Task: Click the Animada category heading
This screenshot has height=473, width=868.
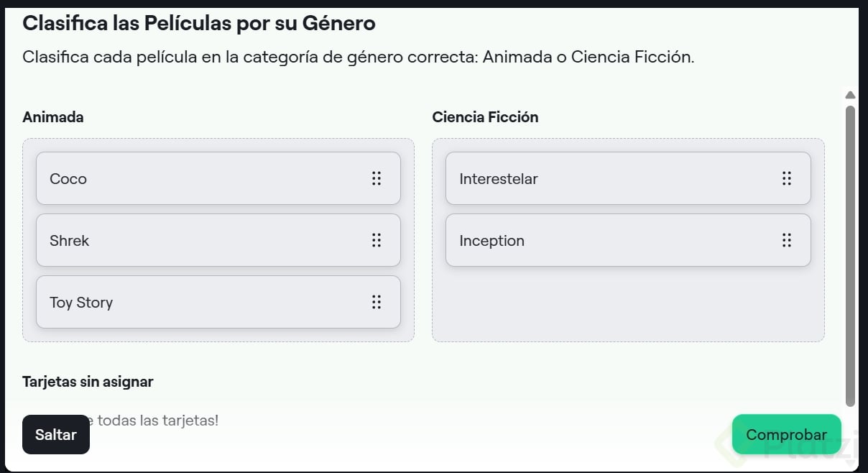Action: pyautogui.click(x=53, y=117)
